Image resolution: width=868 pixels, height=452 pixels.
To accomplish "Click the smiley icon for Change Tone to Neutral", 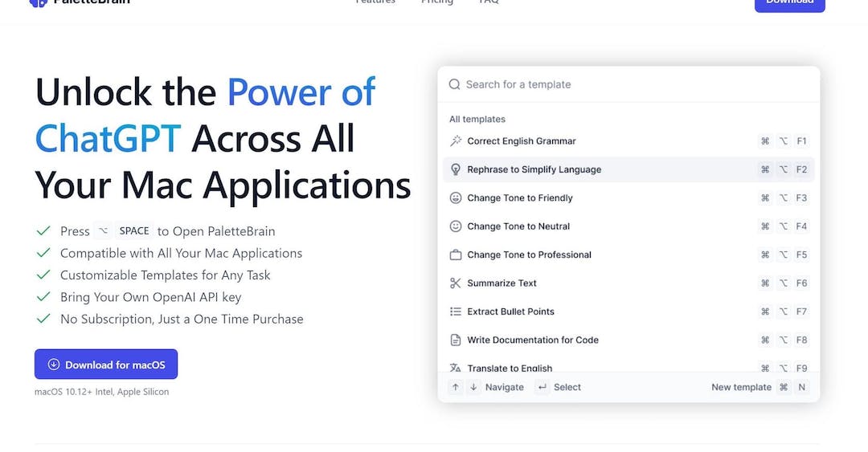I will click(456, 226).
